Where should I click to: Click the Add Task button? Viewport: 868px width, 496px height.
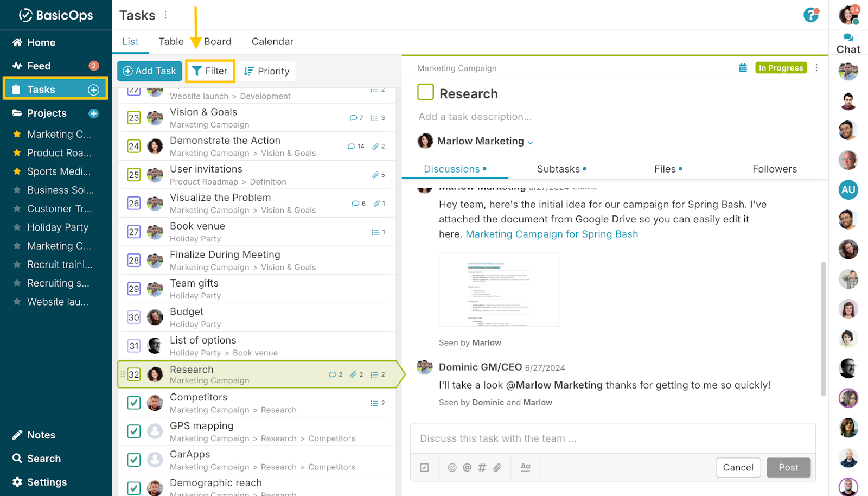coord(149,71)
